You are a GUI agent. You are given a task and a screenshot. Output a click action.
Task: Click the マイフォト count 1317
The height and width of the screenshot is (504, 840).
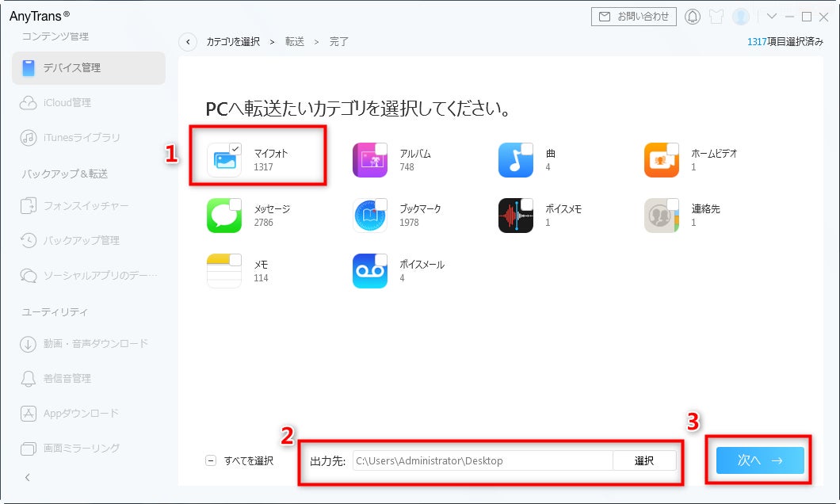pyautogui.click(x=264, y=167)
